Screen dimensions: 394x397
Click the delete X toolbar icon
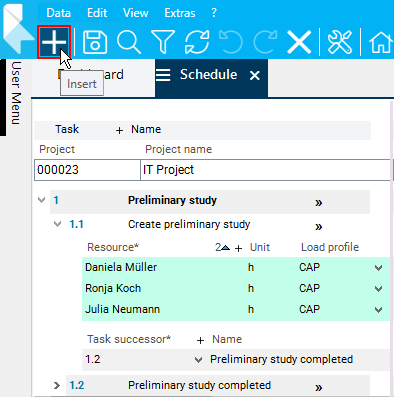point(299,42)
